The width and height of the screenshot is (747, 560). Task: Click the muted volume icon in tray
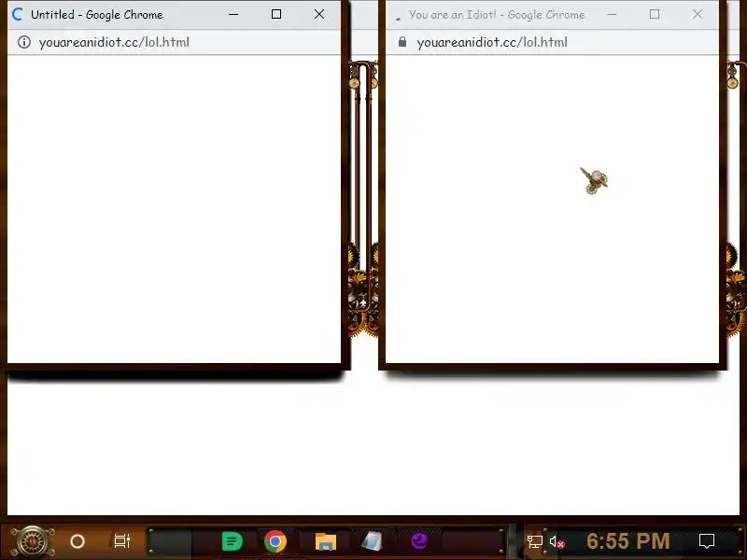[557, 542]
